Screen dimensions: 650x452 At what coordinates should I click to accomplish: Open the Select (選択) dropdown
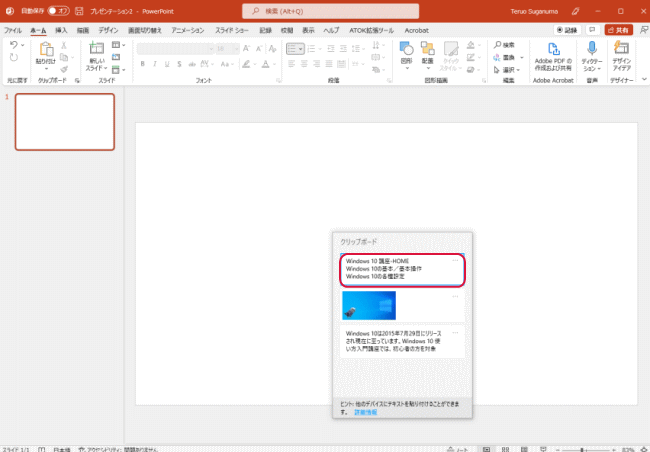click(507, 70)
